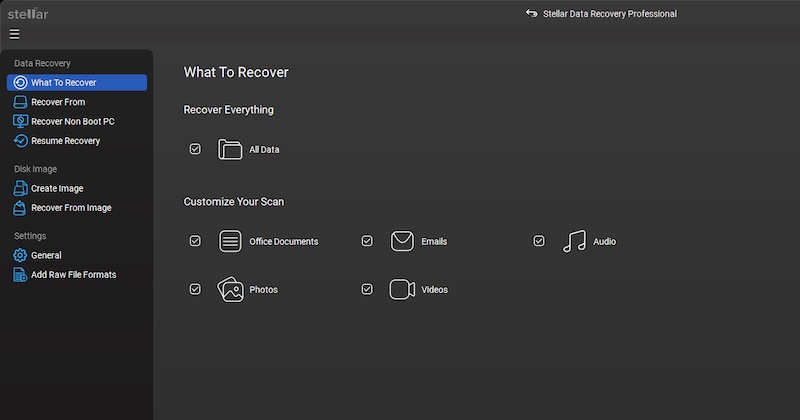Click the Disk Image section header
800x420 pixels.
35,169
